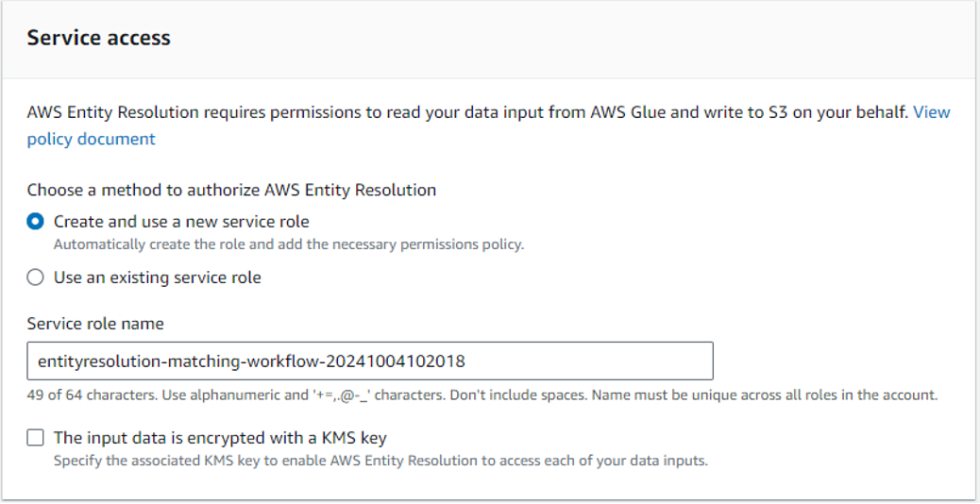This screenshot has width=980, height=504.
Task: Click the 'Use an existing service role' label
Action: point(157,277)
